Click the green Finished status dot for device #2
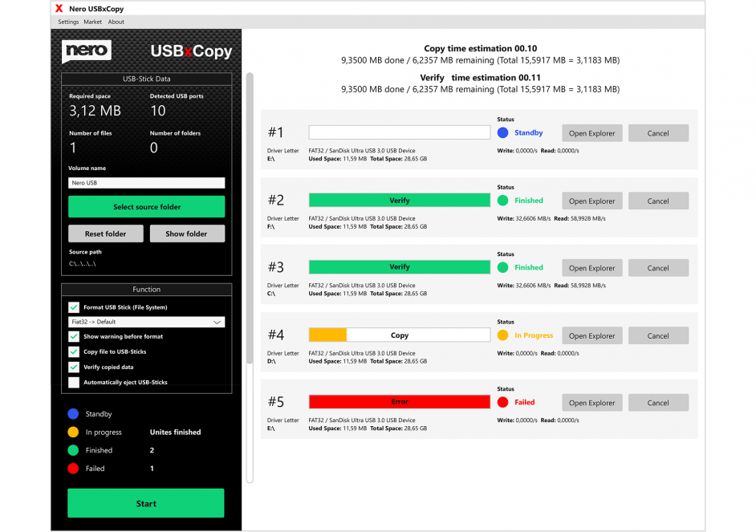Image resolution: width=756 pixels, height=532 pixels. point(502,201)
